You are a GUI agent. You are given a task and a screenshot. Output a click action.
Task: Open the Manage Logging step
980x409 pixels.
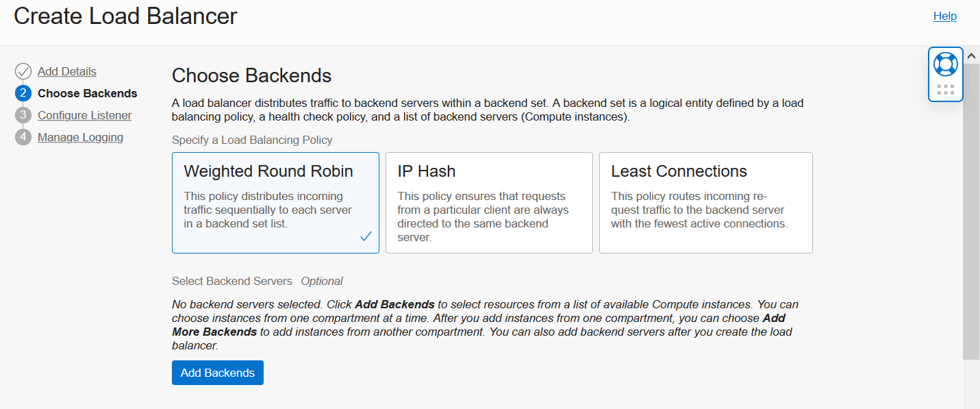(x=80, y=136)
